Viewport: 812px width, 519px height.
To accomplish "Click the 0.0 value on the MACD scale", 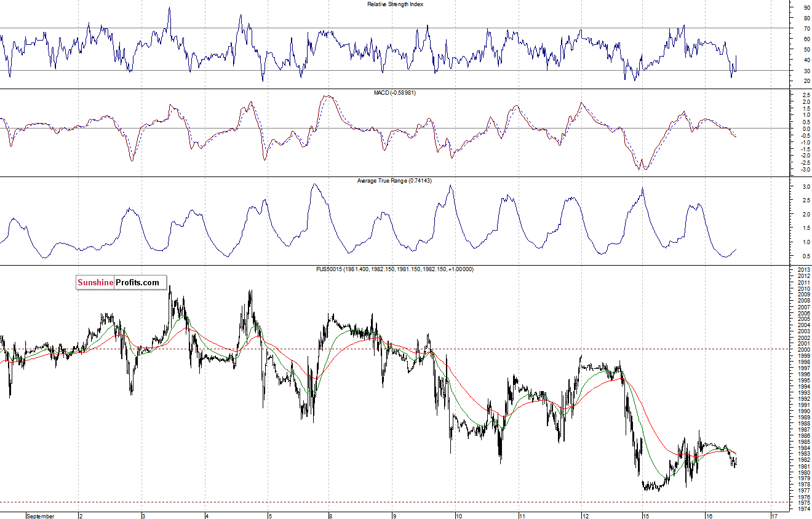I will tap(806, 129).
